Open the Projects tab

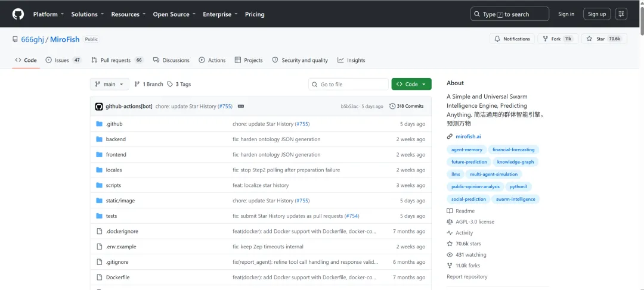pyautogui.click(x=249, y=60)
